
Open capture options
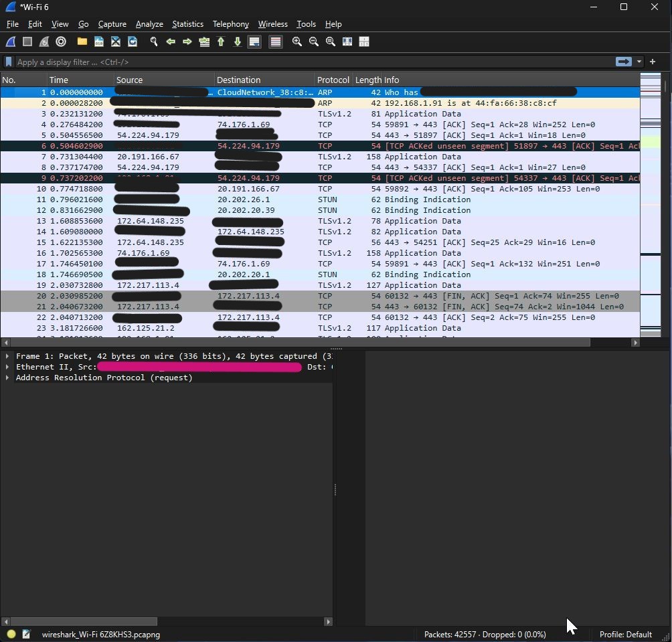(61, 42)
